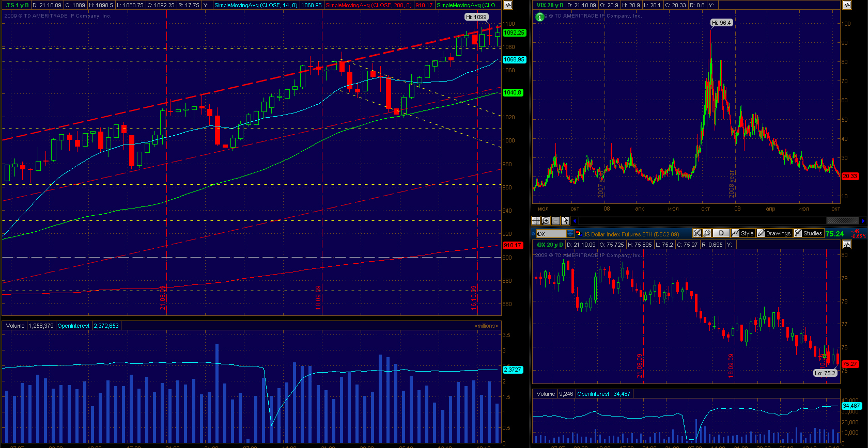Click the 21.08.09 date marker on /DX chart
This screenshot has width=868, height=448.
click(640, 365)
